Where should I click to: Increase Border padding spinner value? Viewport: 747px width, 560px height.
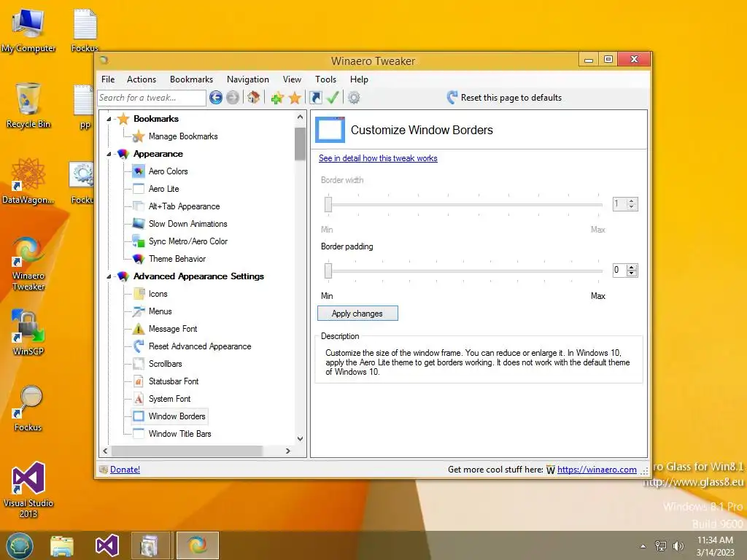point(632,268)
